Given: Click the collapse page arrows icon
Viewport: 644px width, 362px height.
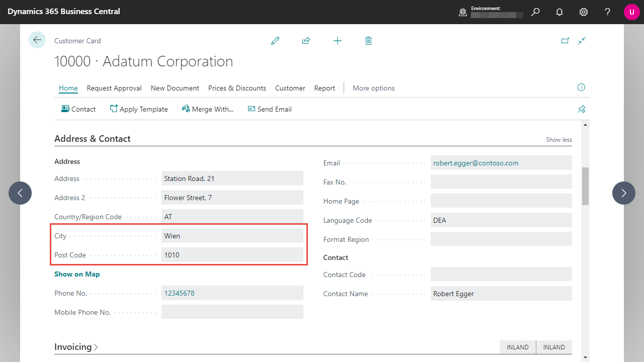Looking at the screenshot, I should click(x=582, y=41).
